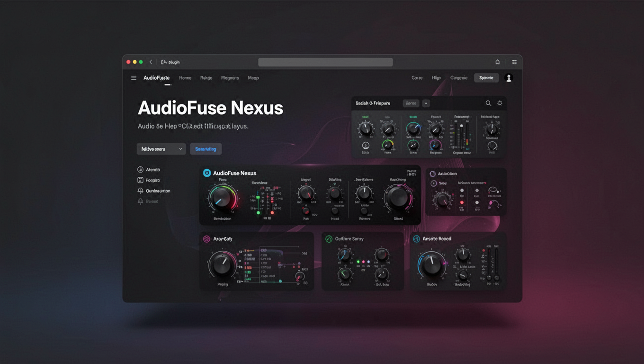Toggle the red indicator light in the AutoCban panel
This screenshot has width=644, height=364.
click(x=462, y=202)
